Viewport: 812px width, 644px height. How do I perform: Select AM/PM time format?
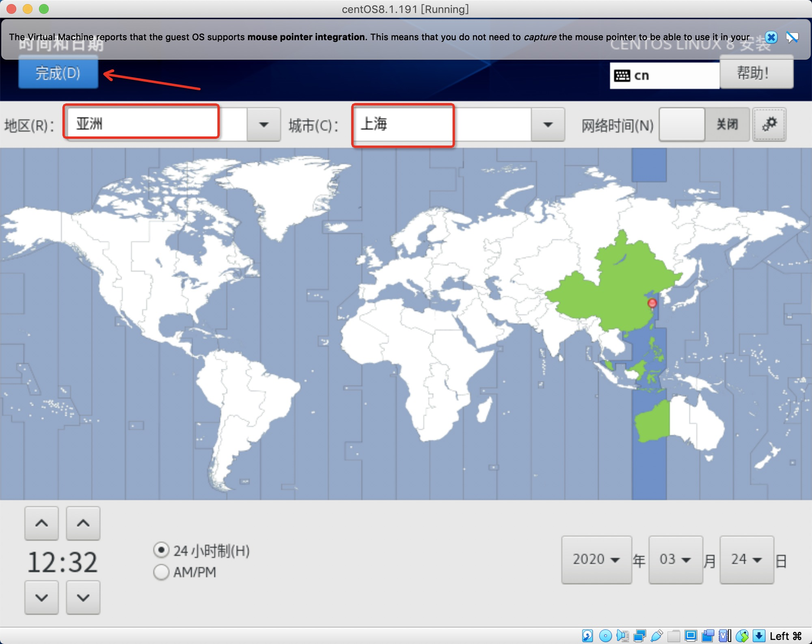(x=161, y=572)
